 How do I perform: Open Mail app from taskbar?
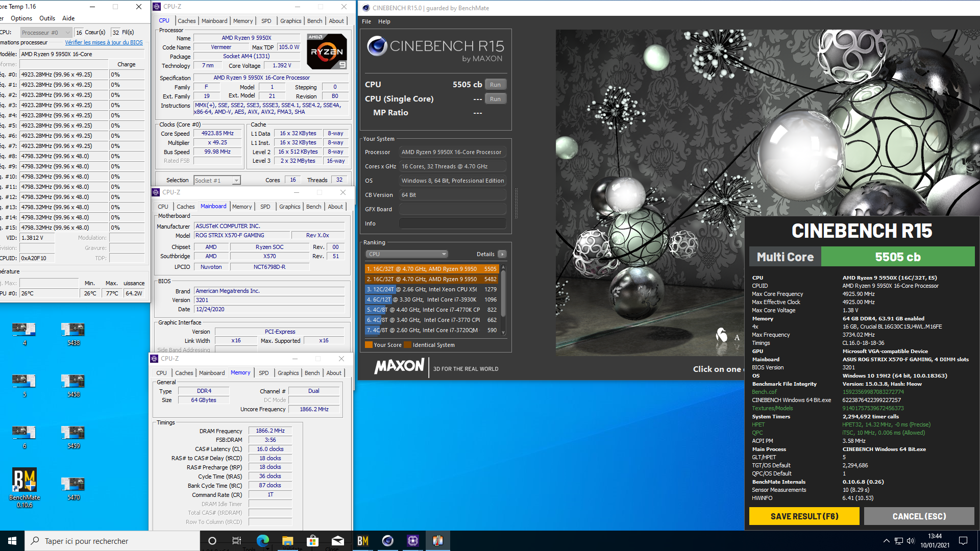tap(337, 541)
